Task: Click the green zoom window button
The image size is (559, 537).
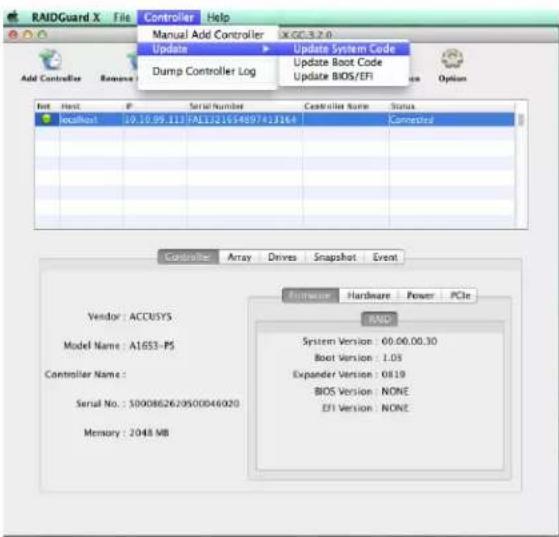Action: (x=42, y=35)
